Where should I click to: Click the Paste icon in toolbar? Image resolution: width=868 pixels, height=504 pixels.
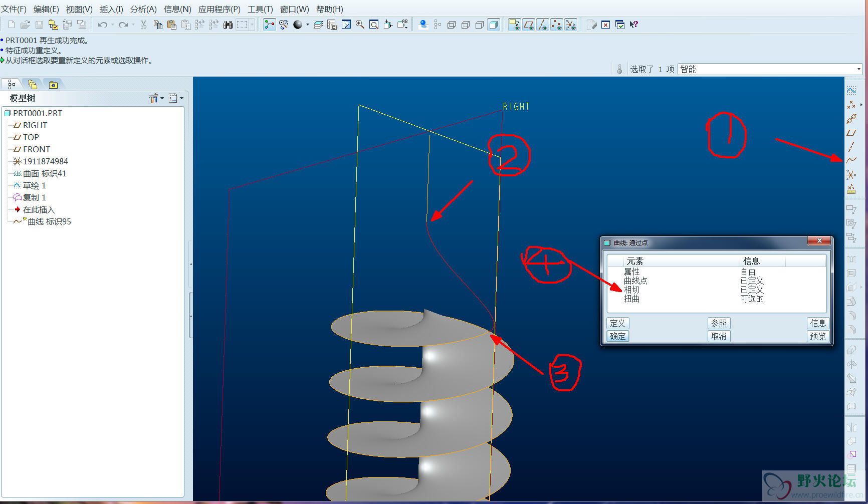[x=172, y=25]
